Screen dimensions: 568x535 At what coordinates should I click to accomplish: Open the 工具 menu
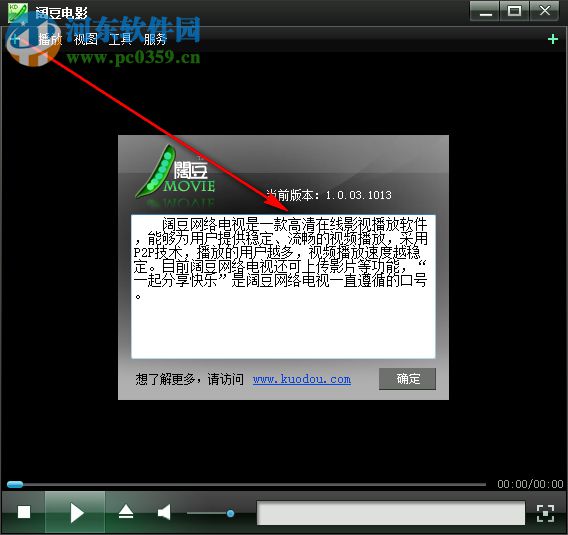point(120,39)
